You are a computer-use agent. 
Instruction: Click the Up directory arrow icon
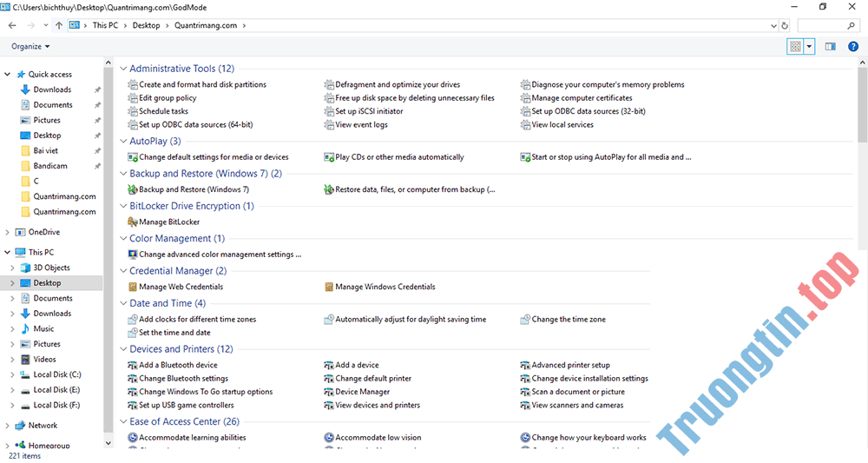coord(59,25)
